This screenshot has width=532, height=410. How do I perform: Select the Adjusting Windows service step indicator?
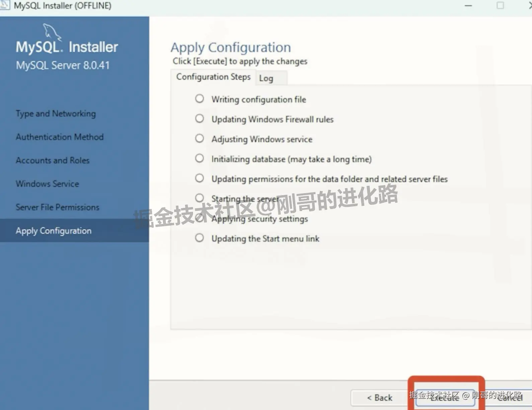(200, 138)
